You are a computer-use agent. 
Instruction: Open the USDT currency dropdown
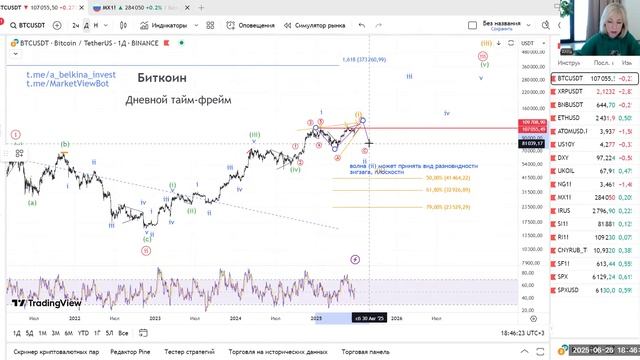pos(533,43)
